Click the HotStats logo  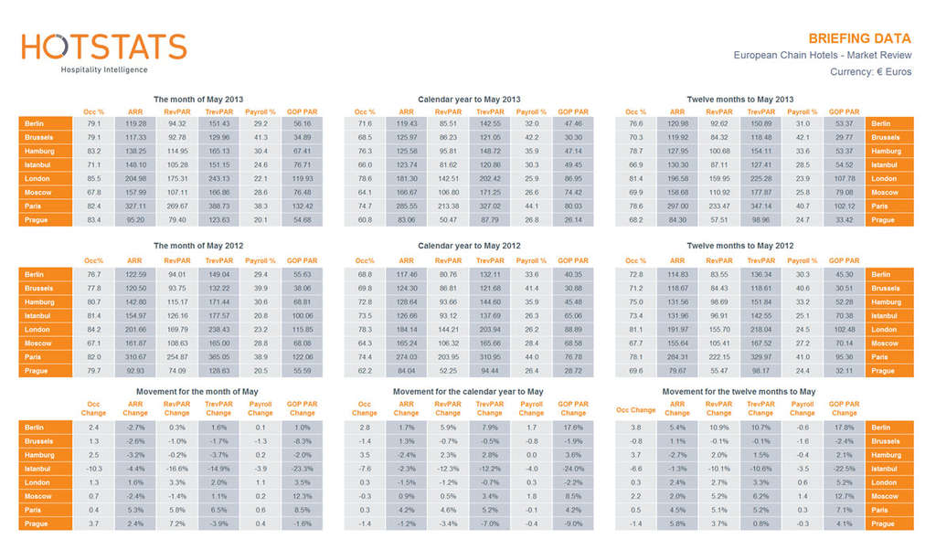pos(102,48)
